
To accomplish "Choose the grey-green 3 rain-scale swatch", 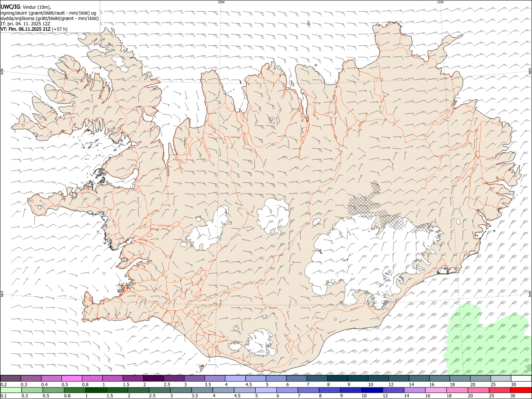I will pyautogui.click(x=181, y=390).
